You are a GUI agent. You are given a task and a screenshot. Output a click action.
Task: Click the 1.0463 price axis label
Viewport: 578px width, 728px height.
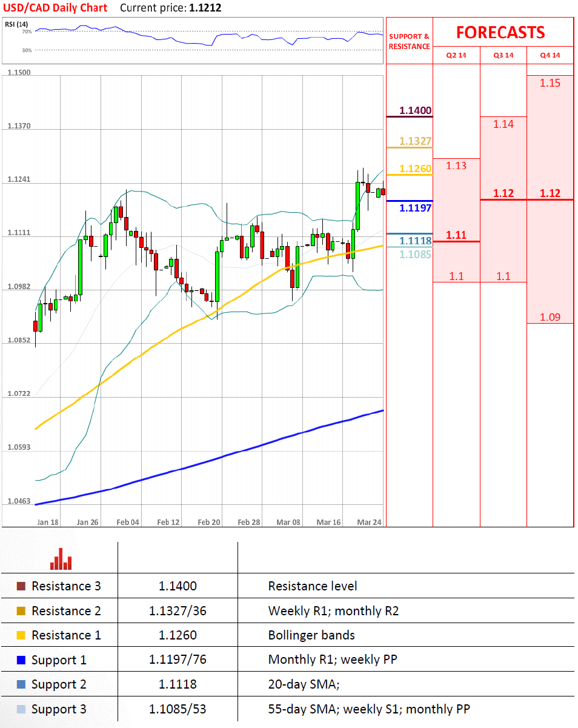click(19, 501)
